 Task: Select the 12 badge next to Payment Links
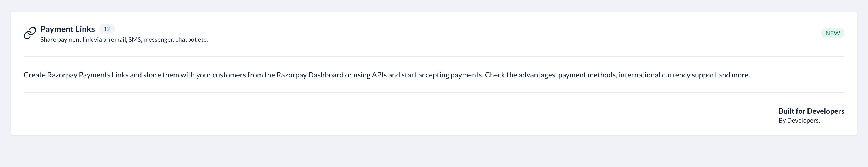point(107,29)
